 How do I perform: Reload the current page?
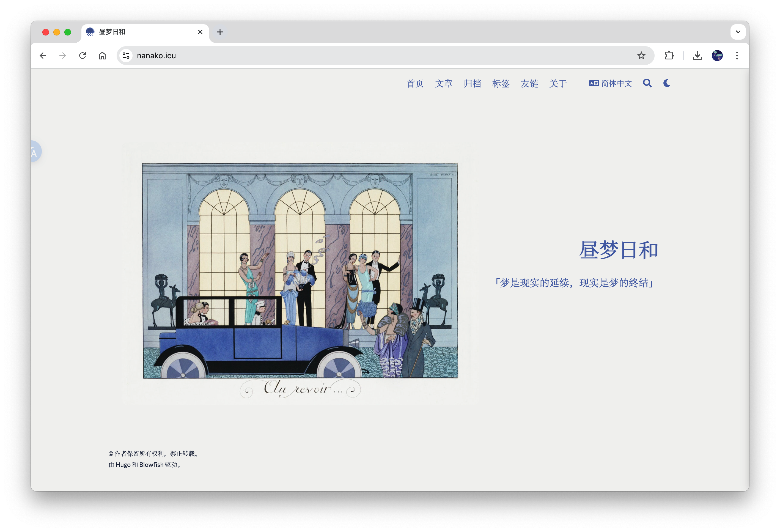point(83,56)
